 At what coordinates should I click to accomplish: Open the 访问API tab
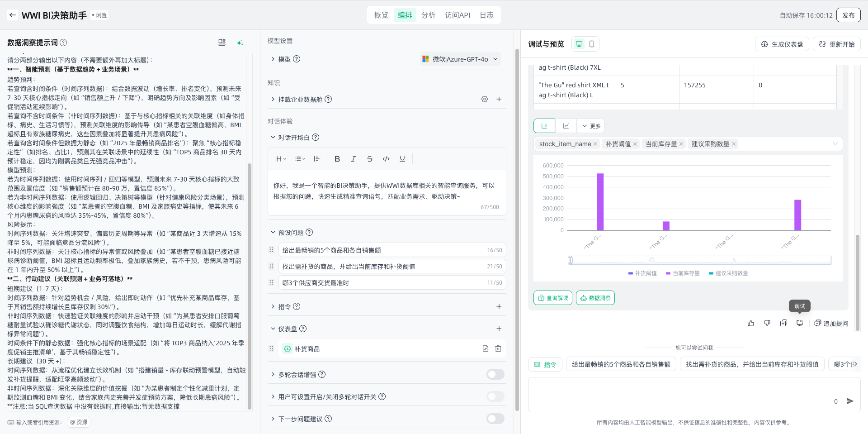(x=457, y=15)
